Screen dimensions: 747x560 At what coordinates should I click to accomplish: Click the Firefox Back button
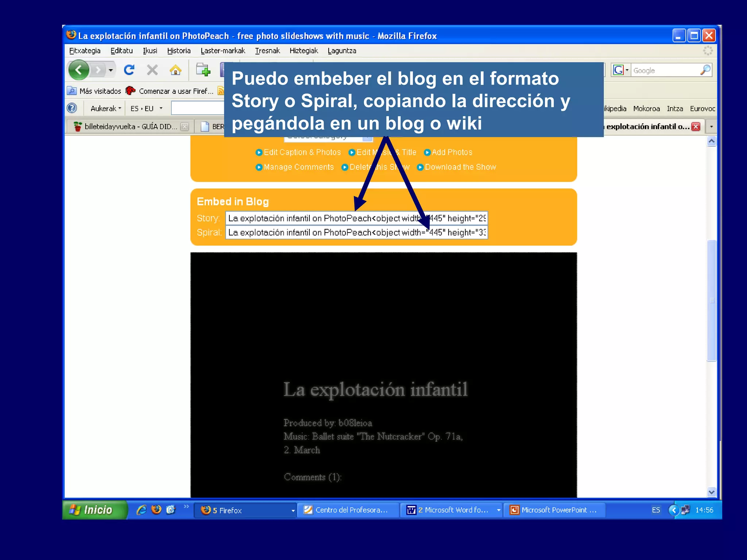click(x=79, y=70)
